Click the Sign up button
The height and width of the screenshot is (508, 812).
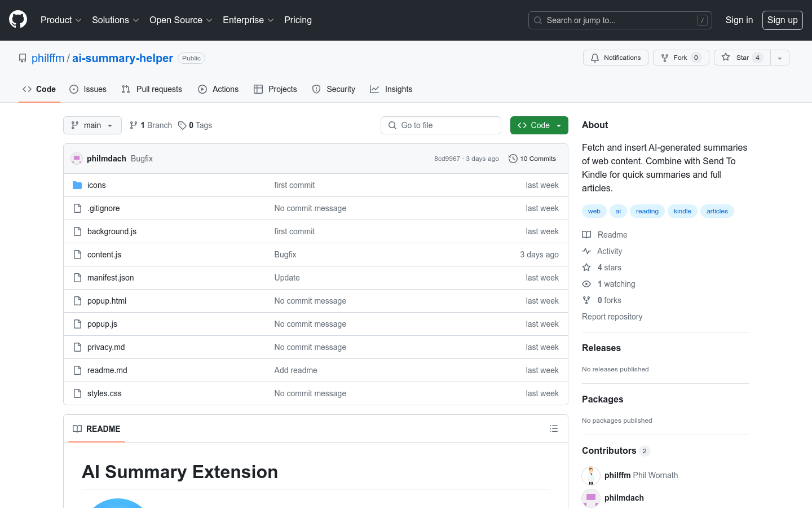point(783,20)
